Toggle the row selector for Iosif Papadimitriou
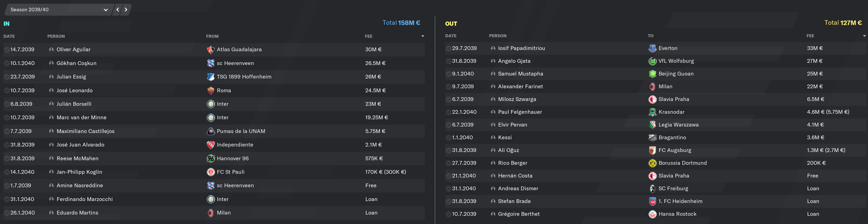The height and width of the screenshot is (224, 868). (448, 48)
